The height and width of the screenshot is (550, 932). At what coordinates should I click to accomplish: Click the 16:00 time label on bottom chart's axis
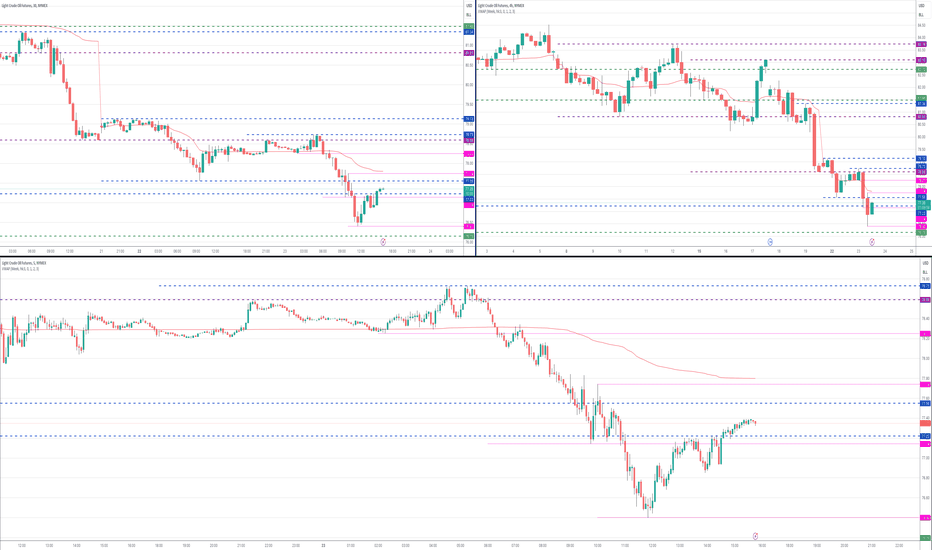(761, 545)
